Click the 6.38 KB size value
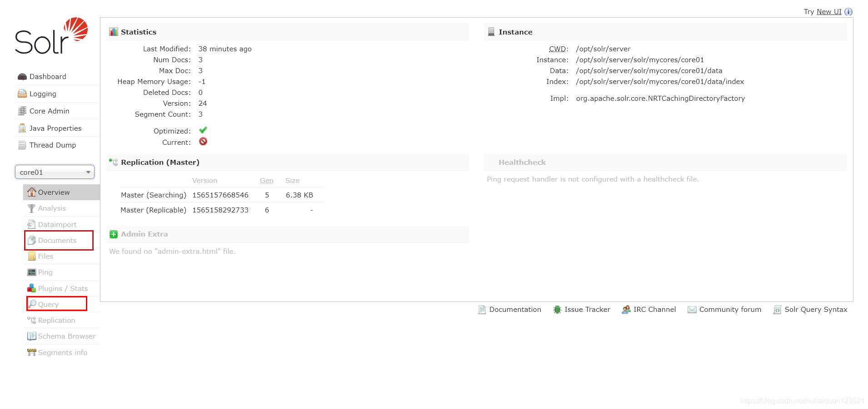 tap(299, 195)
